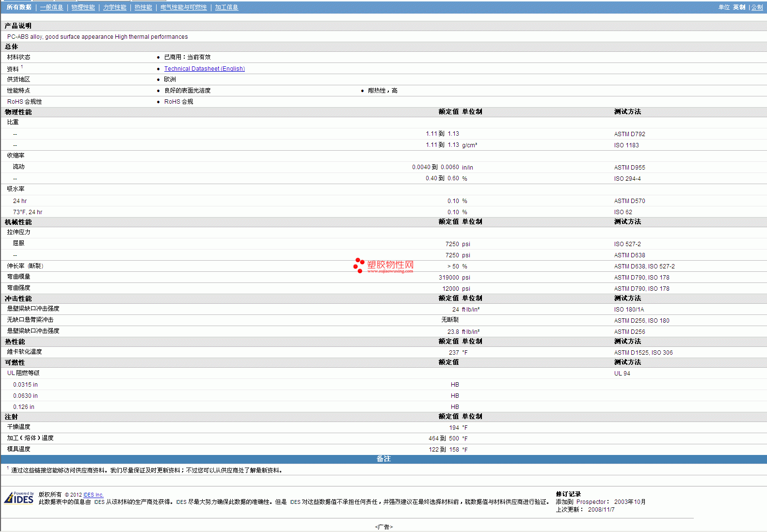Click the 0.0315 in thickness entry
The height and width of the screenshot is (532, 767).
click(25, 385)
